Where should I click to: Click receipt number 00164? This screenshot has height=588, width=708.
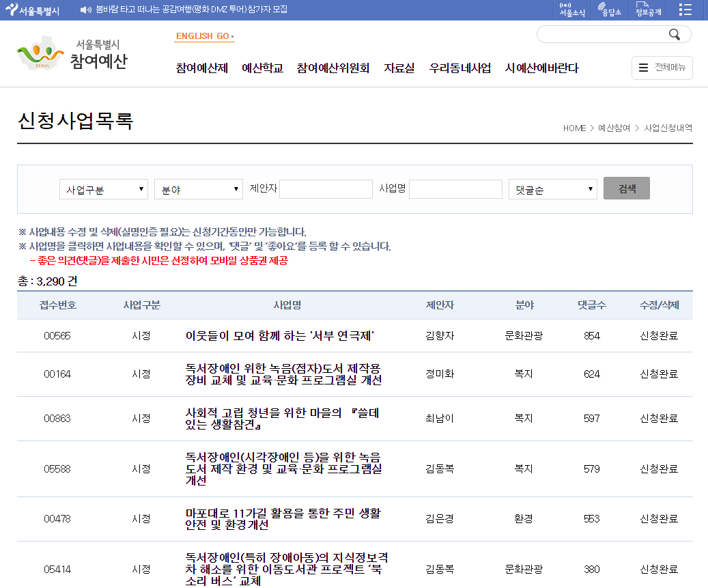click(57, 374)
